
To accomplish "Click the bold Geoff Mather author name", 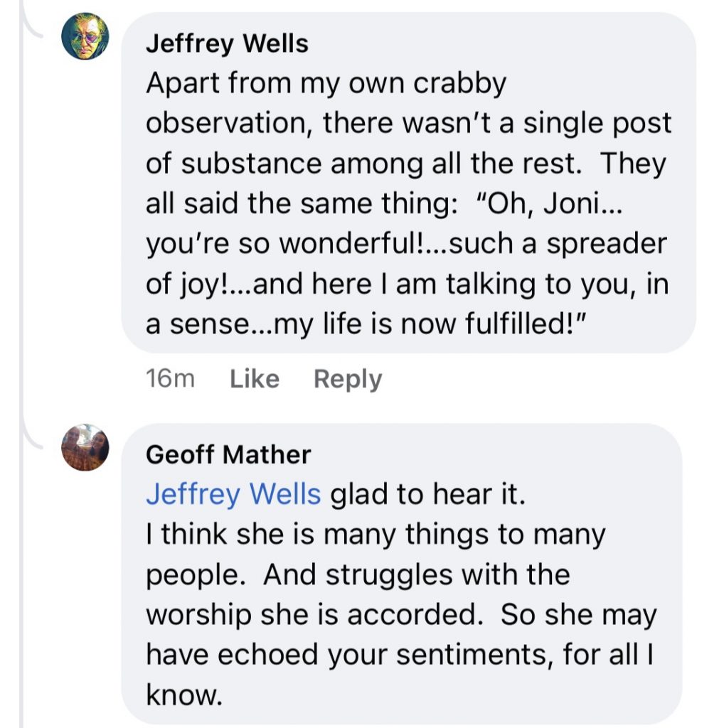I will pos(228,455).
